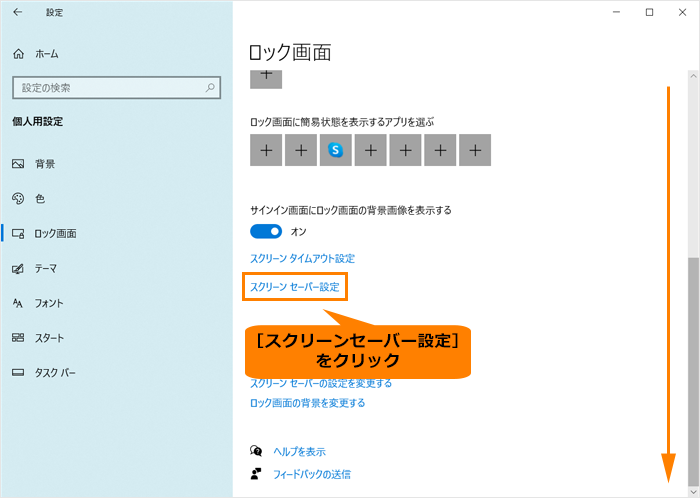Viewport: 700px width, 498px height.
Task: Click the magnifier icon in the search box
Action: (210, 87)
